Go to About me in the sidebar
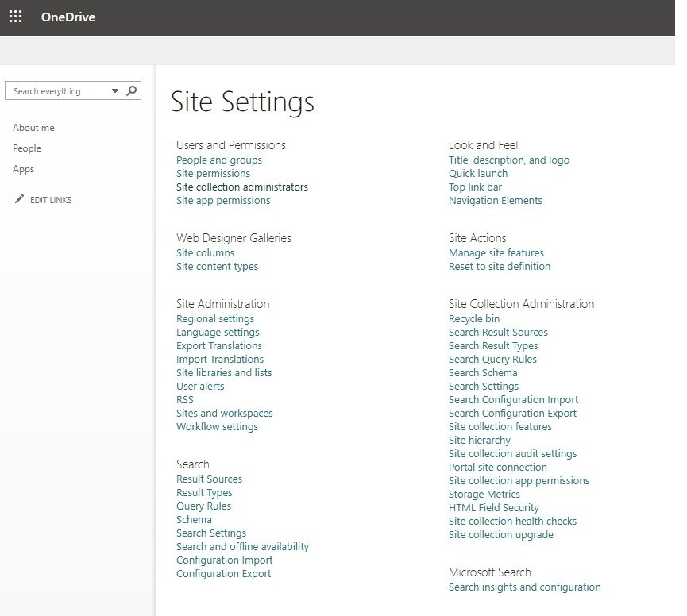Screen dimensions: 687x616 coord(33,128)
